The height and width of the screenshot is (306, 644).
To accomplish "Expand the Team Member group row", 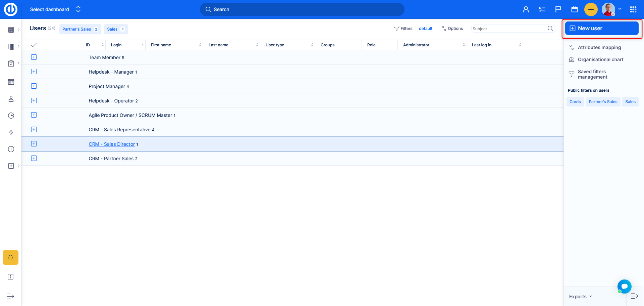I will (34, 57).
